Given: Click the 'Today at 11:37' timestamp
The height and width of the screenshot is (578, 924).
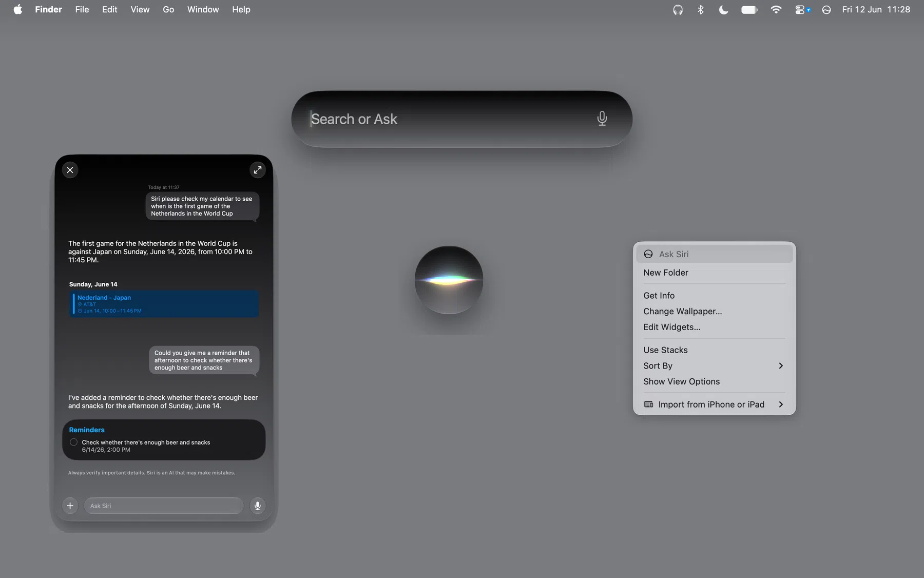Looking at the screenshot, I should pos(164,187).
